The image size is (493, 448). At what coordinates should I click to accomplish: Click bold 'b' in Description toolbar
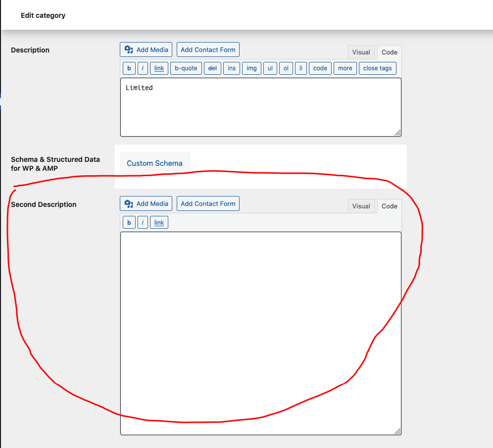click(129, 68)
